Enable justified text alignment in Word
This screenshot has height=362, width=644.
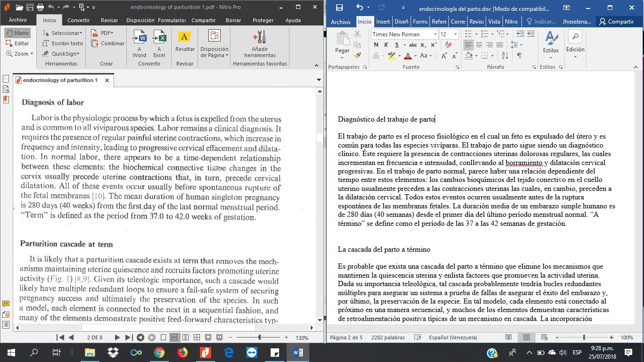[500, 45]
